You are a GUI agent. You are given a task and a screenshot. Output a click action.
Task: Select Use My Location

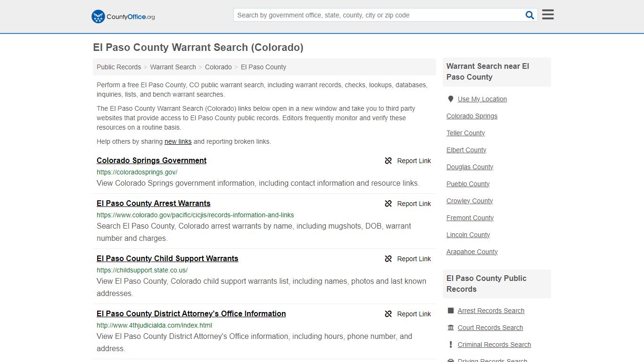pos(482,99)
